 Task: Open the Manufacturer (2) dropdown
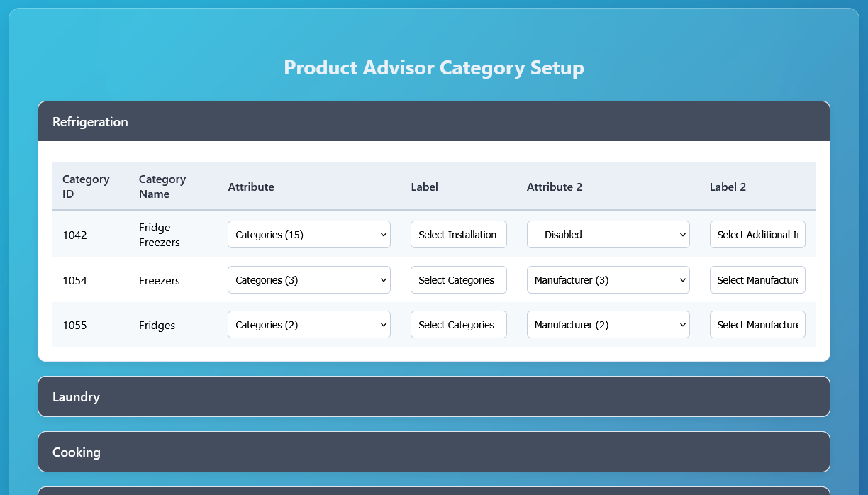(608, 325)
